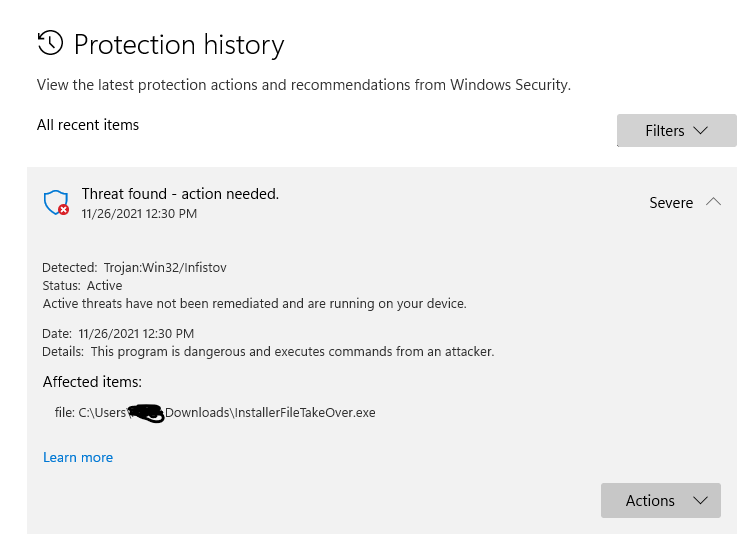Open the Filters dropdown
748x545 pixels.
click(676, 131)
